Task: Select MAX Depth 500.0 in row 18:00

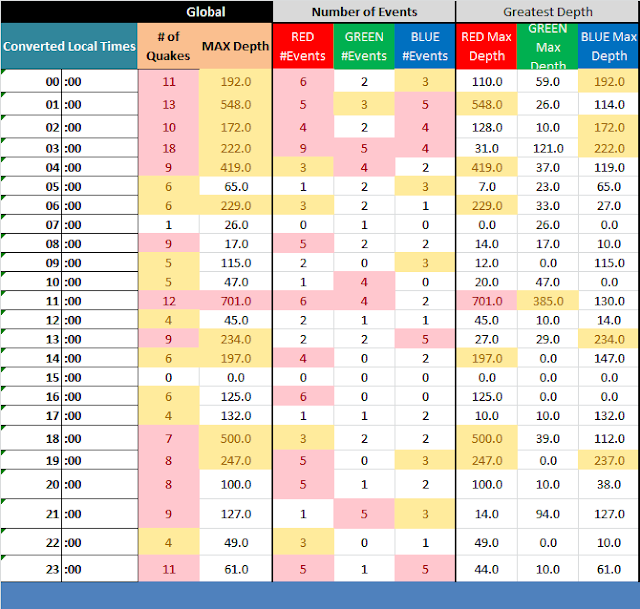Action: [236, 438]
